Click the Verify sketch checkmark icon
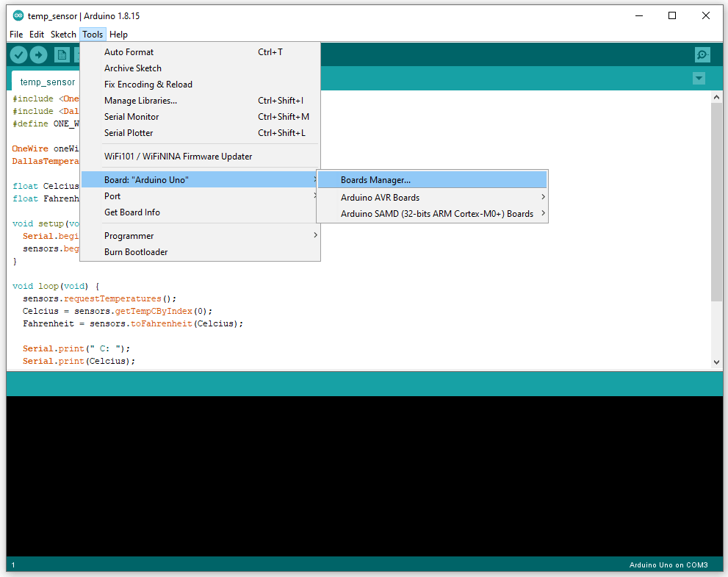Image resolution: width=728 pixels, height=577 pixels. pyautogui.click(x=19, y=55)
